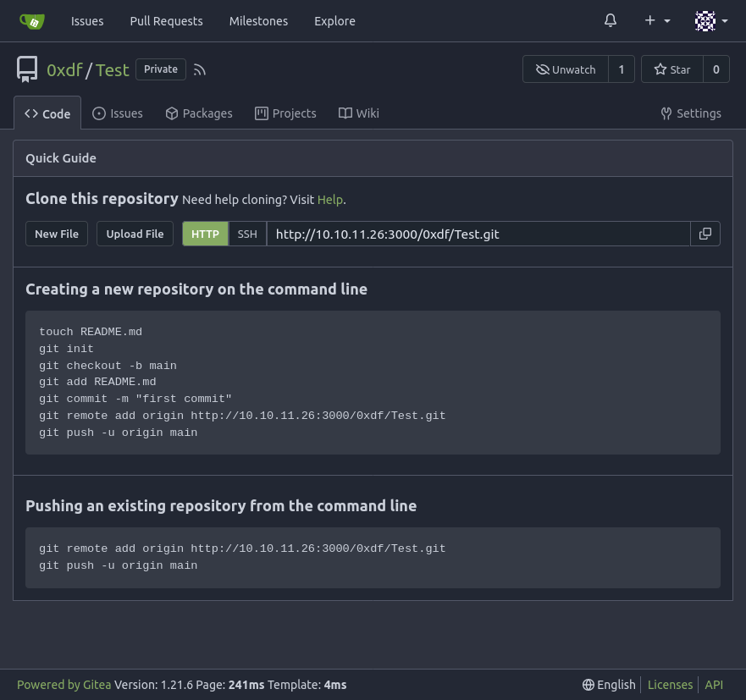Click the clone URL text field
Image resolution: width=746 pixels, height=700 pixels.
478,234
